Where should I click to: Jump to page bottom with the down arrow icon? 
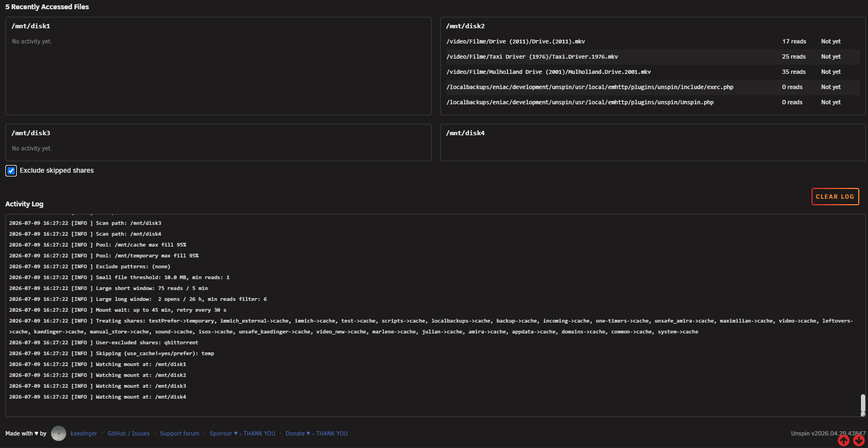[859, 440]
